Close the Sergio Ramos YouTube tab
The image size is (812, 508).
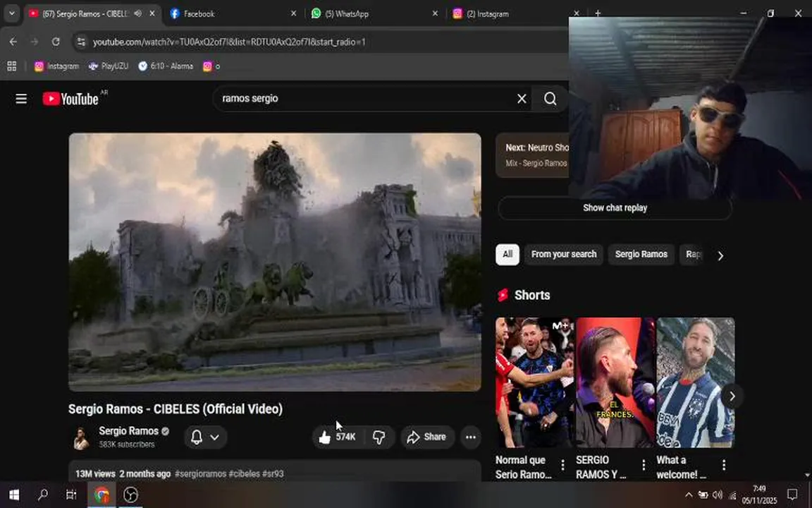152,14
